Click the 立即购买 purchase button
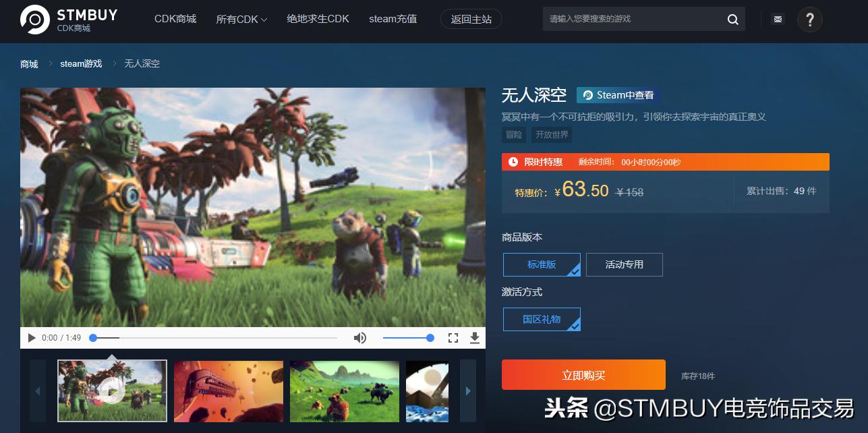This screenshot has height=433, width=868. (583, 374)
